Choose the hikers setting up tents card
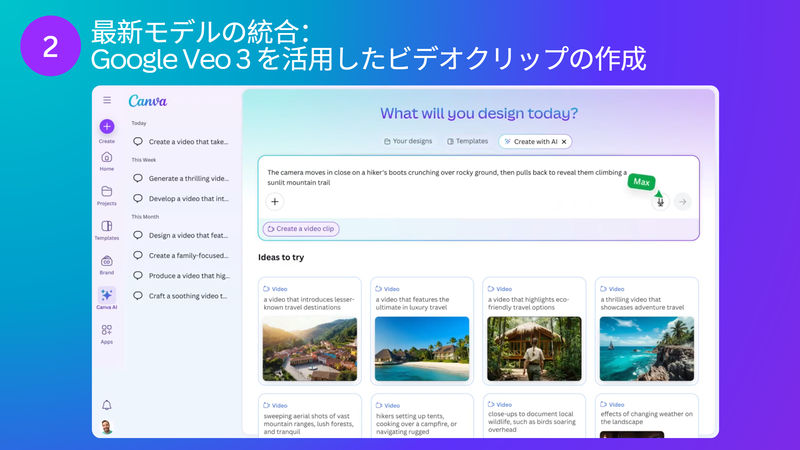This screenshot has height=450, width=800. point(422,416)
